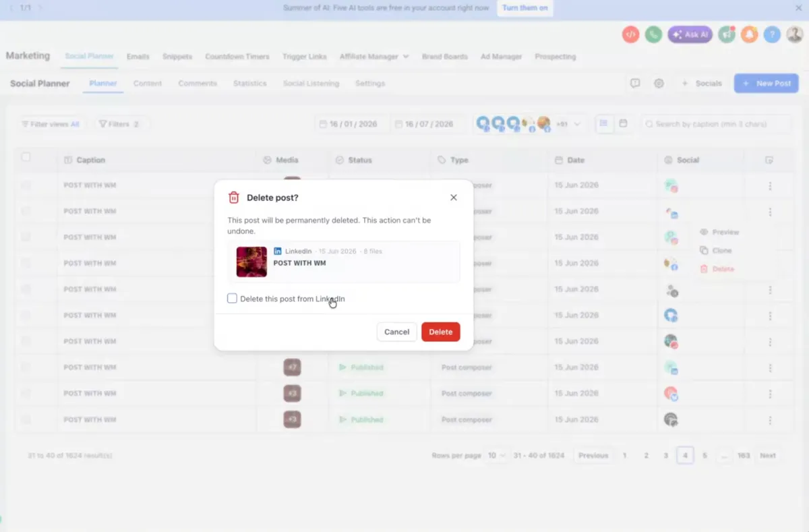Open the megaphone announcements icon

[727, 34]
